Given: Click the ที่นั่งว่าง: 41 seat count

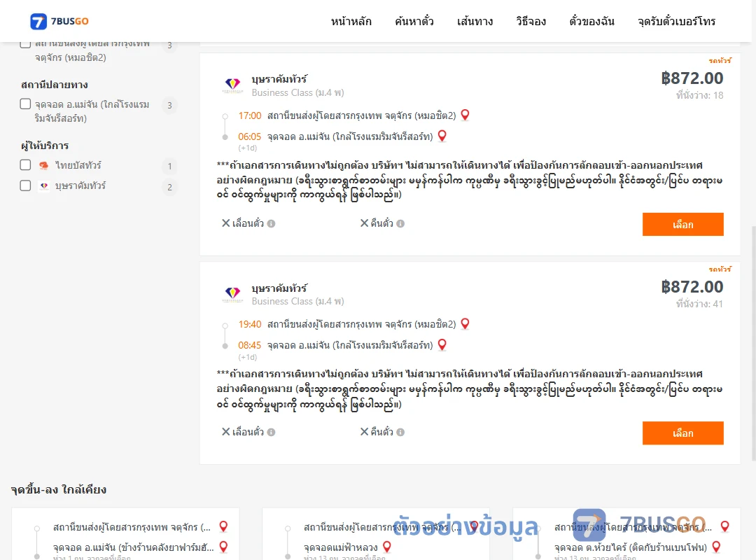Looking at the screenshot, I should click(x=699, y=304).
